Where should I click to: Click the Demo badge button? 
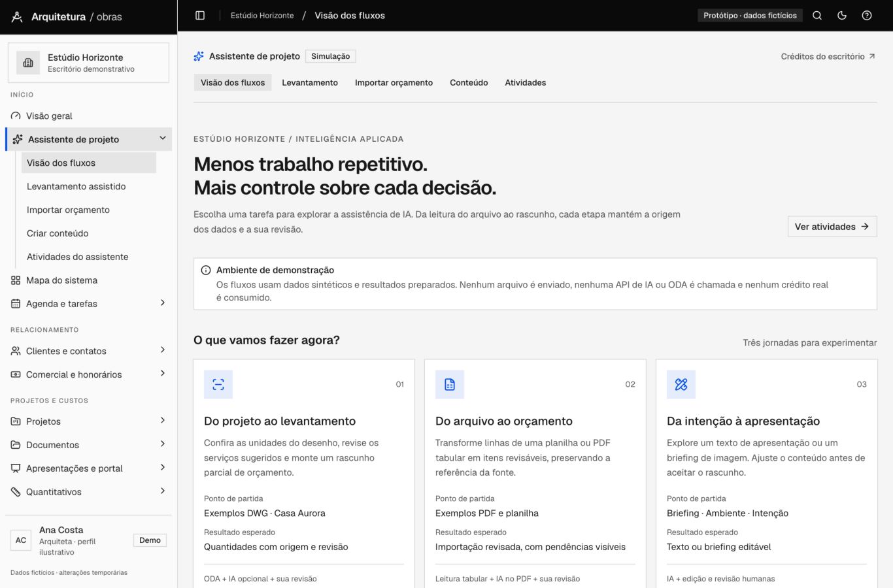(x=150, y=540)
